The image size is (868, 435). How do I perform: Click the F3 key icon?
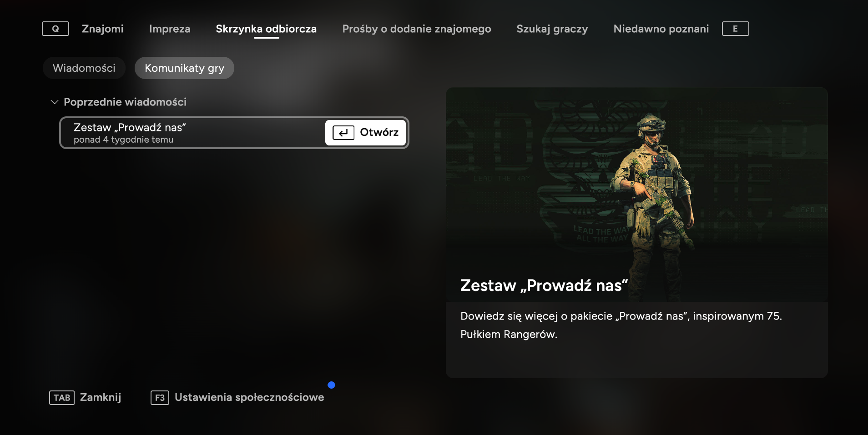(x=160, y=398)
